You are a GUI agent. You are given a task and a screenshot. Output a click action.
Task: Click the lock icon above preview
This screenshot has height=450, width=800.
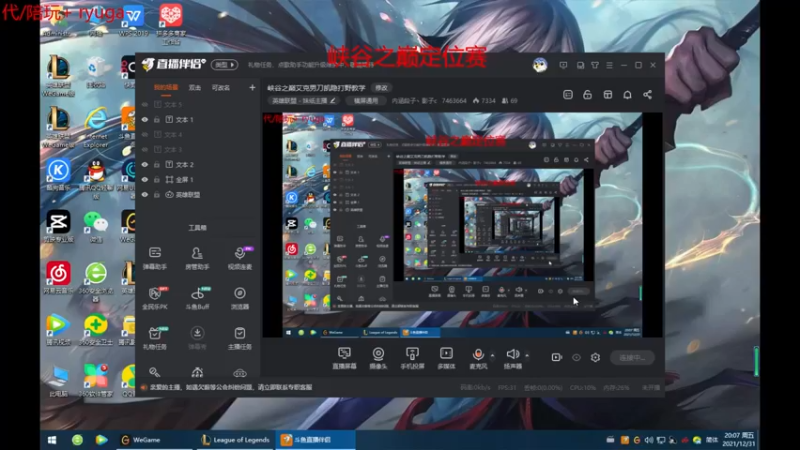[587, 95]
